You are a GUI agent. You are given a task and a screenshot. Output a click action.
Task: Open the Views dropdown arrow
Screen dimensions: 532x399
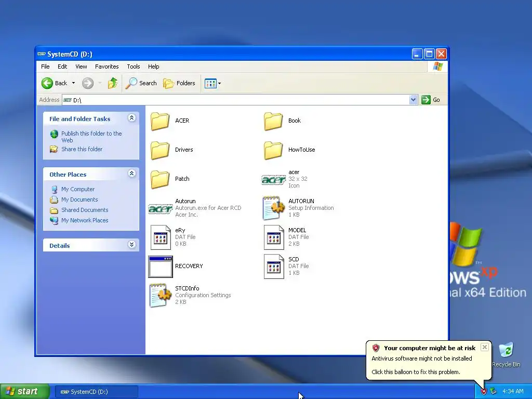220,83
